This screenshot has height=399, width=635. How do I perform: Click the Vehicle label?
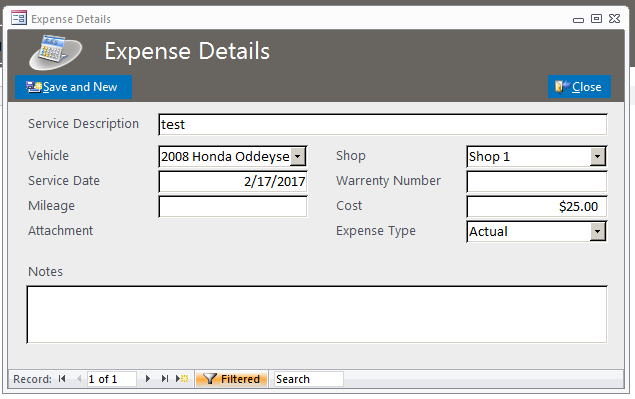(x=48, y=156)
